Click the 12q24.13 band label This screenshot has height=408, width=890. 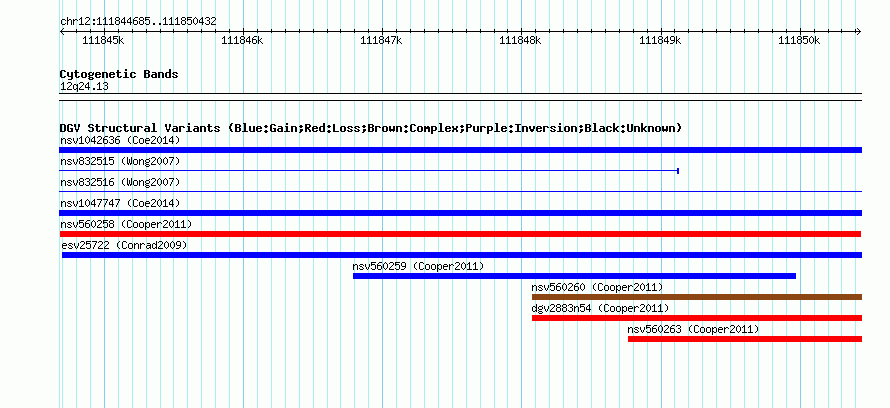point(84,87)
